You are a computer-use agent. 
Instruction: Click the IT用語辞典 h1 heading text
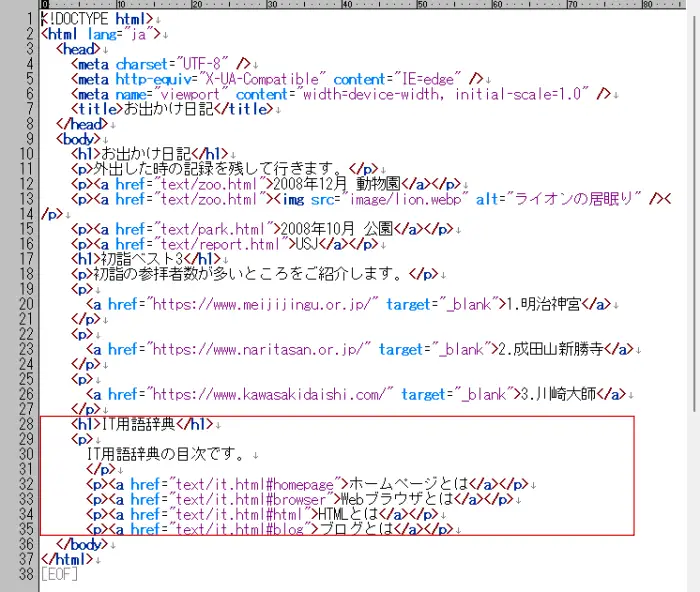139,424
